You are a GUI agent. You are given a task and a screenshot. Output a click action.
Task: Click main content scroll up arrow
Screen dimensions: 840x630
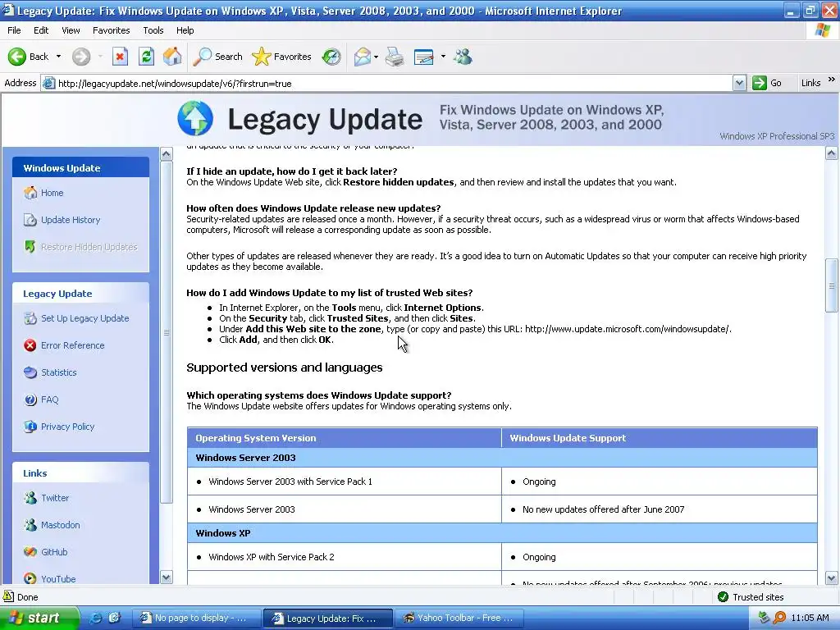832,153
